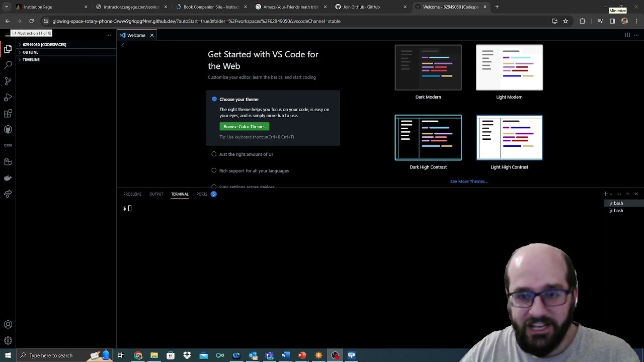Open the Manage gear icon

tap(8, 341)
